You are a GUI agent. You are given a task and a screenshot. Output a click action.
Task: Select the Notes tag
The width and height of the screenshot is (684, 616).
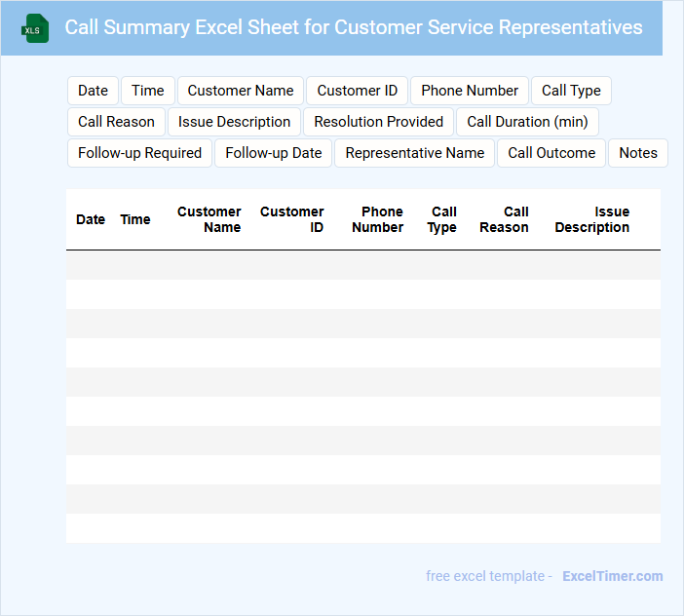638,153
